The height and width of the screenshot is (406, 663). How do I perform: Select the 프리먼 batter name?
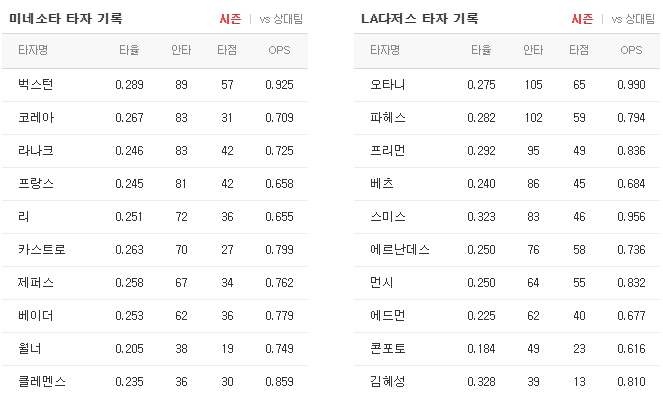pos(388,151)
